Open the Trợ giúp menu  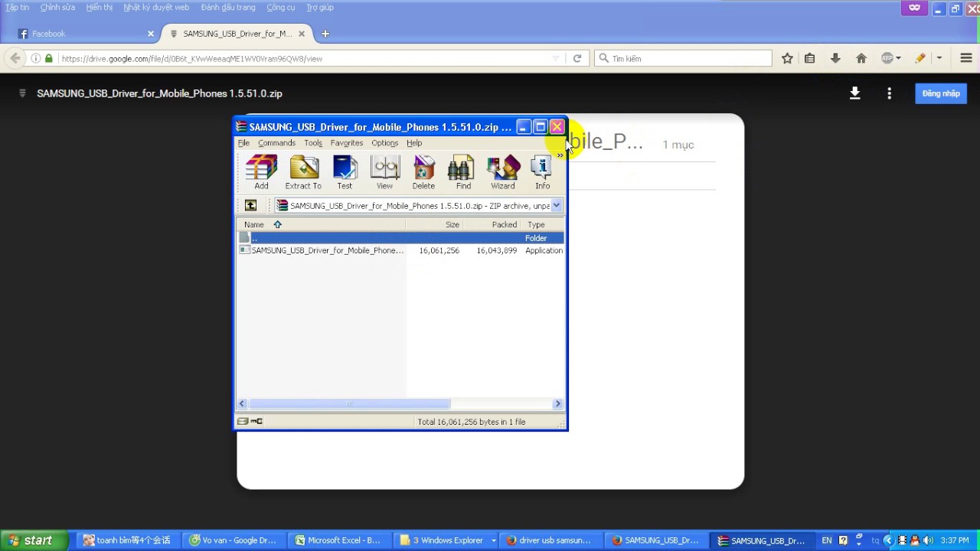point(320,8)
